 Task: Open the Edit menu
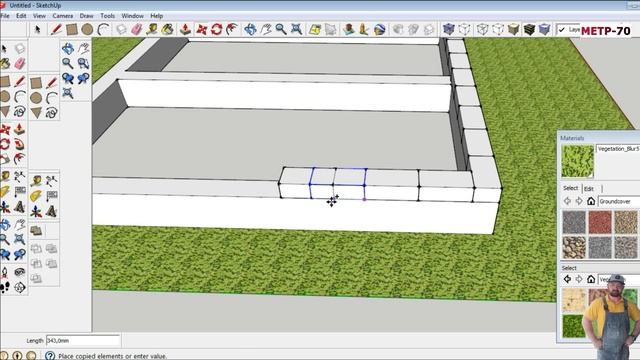pyautogui.click(x=21, y=16)
